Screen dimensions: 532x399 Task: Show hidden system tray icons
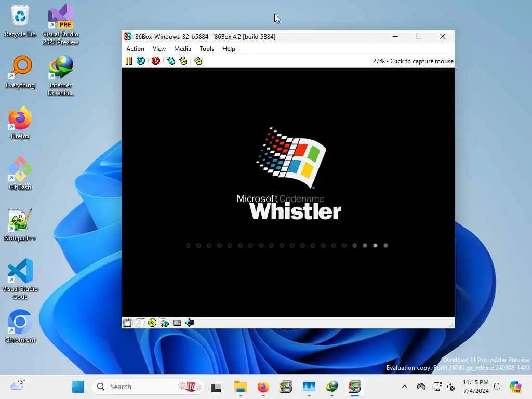(404, 387)
